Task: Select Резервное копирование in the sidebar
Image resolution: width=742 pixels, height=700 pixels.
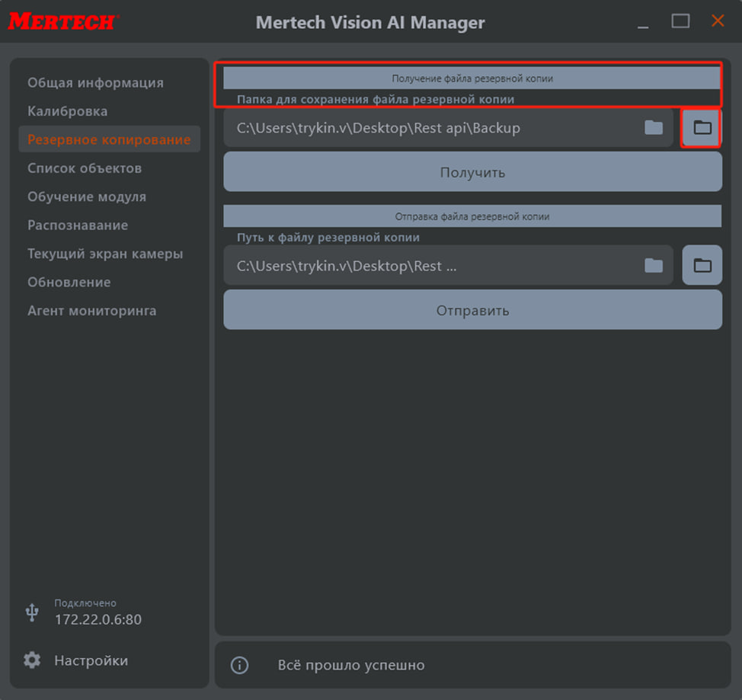Action: 109,139
